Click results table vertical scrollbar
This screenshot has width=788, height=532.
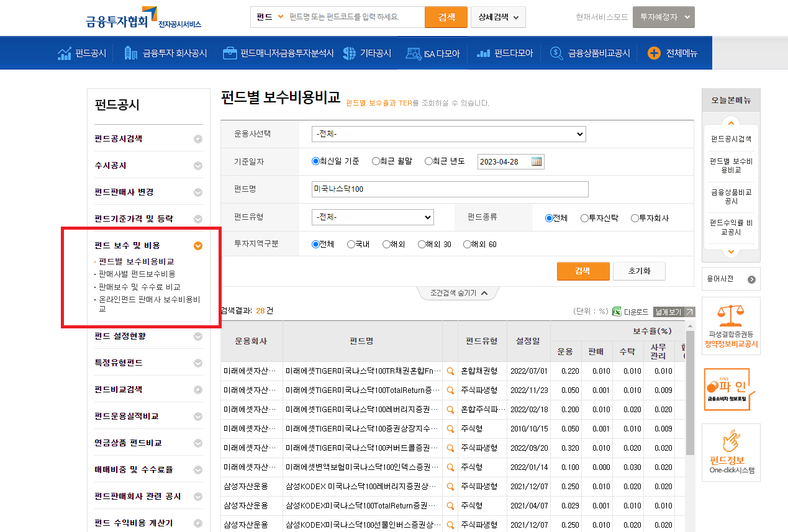[691, 393]
